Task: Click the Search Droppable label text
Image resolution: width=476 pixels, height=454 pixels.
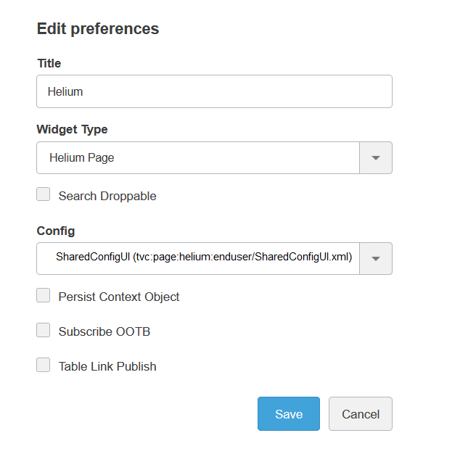Action: click(107, 196)
